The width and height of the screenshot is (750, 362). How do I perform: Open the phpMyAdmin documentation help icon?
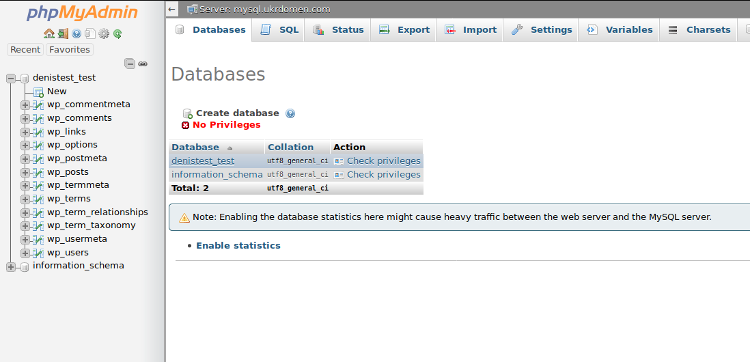click(77, 34)
